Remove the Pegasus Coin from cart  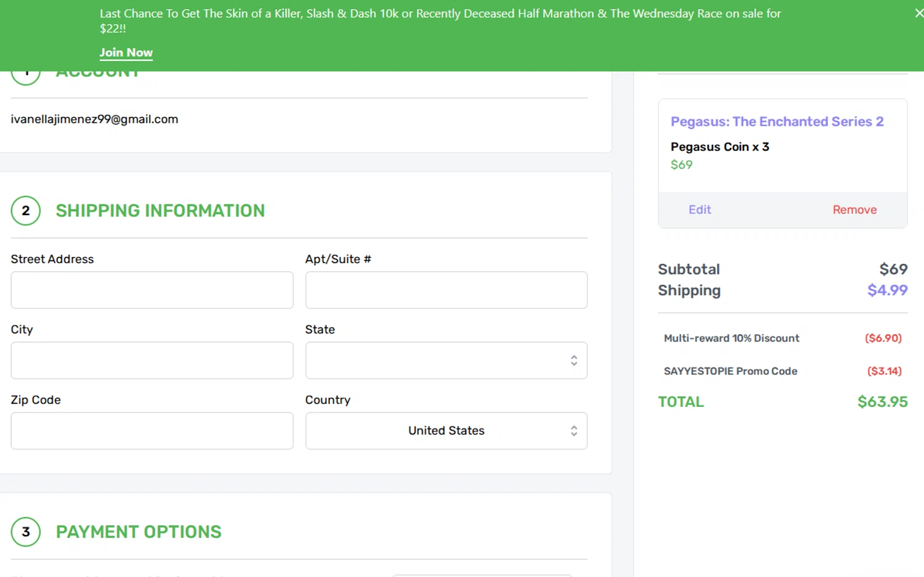pos(854,210)
